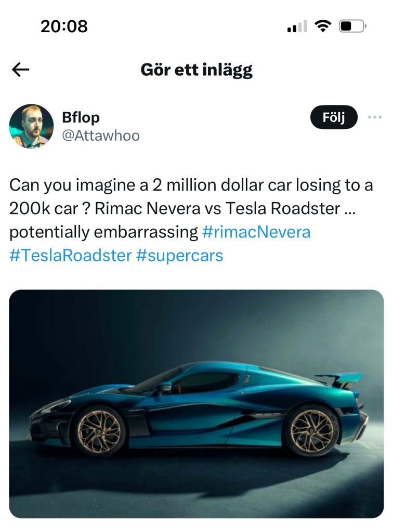Tap the Wi-Fi status icon
The width and height of the screenshot is (393, 532).
[324, 25]
